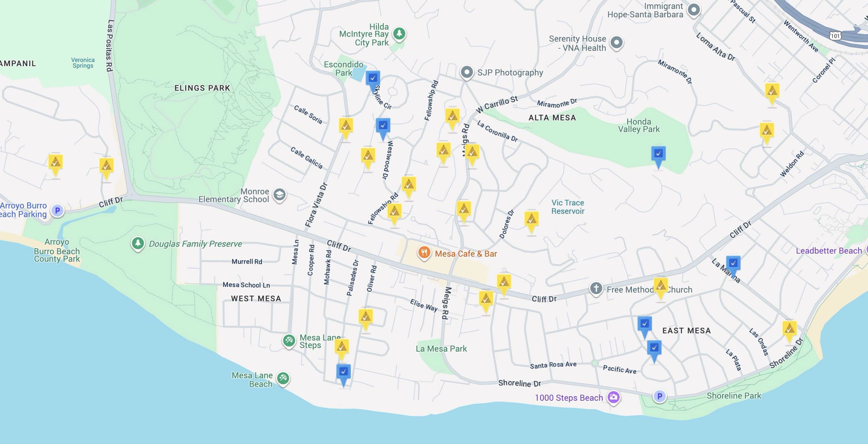
Task: Click the Vic Trace Reservoir label
Action: tap(568, 207)
